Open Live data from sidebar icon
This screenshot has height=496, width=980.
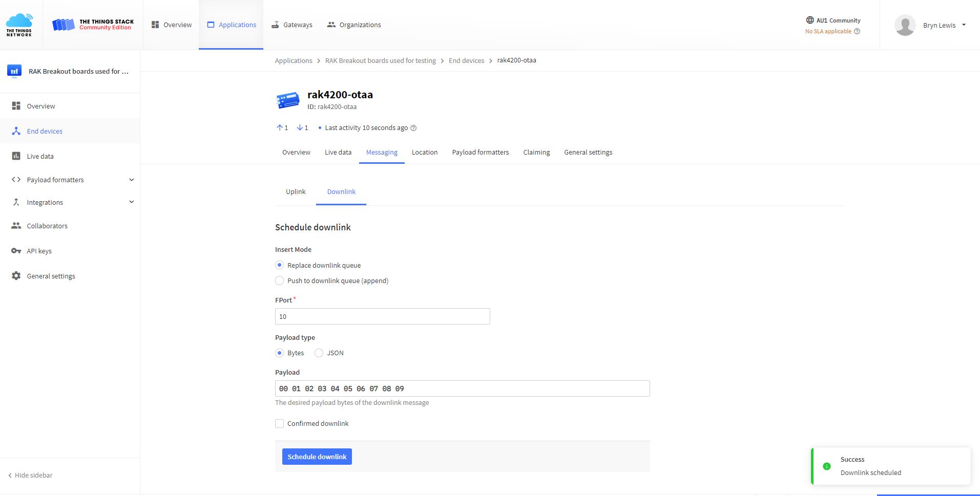point(16,156)
